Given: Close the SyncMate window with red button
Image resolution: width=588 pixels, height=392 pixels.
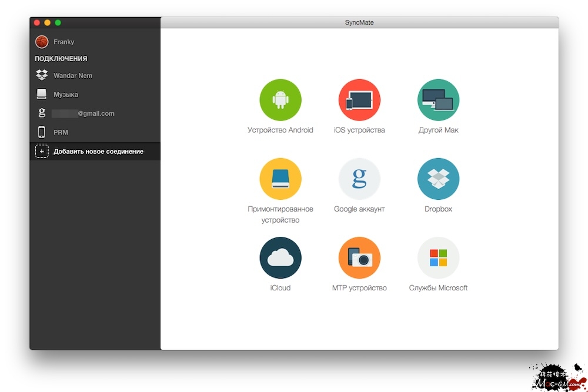Looking at the screenshot, I should click(x=36, y=22).
